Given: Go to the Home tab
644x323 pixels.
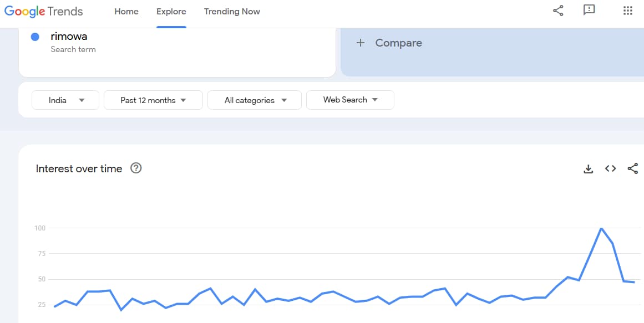Looking at the screenshot, I should (126, 12).
